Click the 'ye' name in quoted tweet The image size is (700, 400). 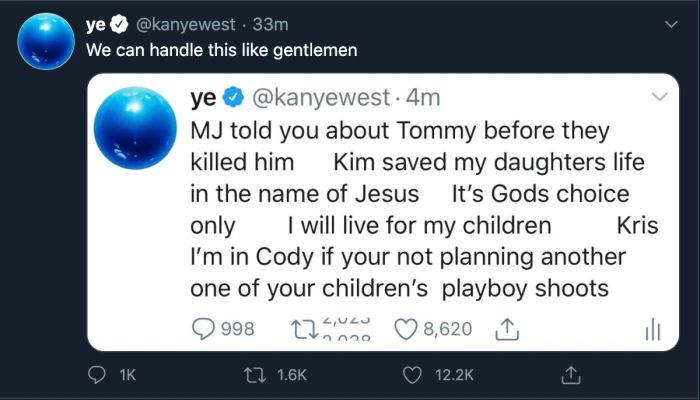pos(203,98)
